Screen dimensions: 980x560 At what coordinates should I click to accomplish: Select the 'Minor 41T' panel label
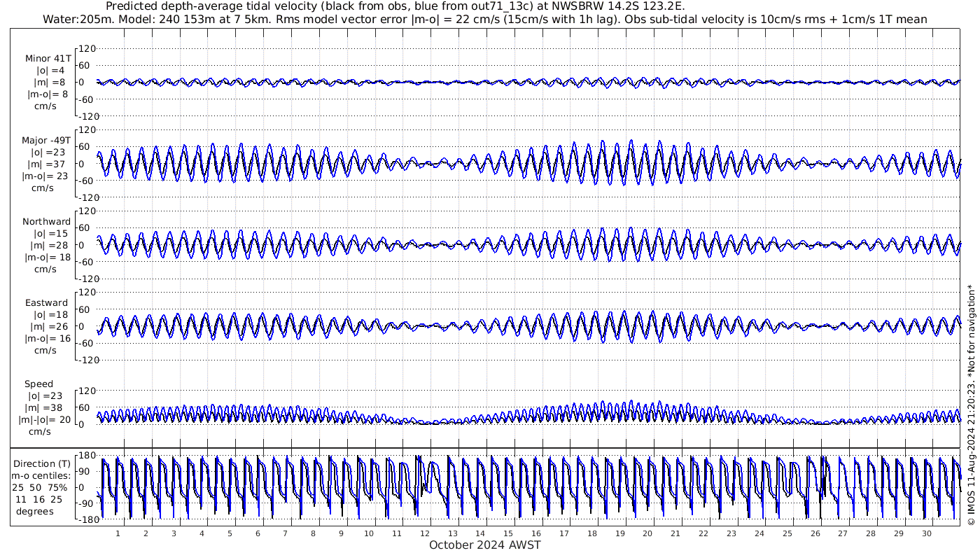pos(48,59)
